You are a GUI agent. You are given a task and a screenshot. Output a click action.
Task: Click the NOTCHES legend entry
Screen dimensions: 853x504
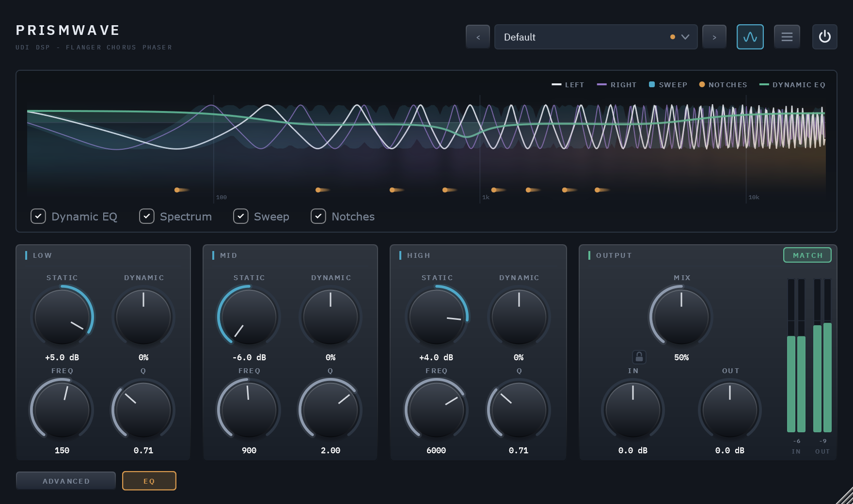pos(723,85)
